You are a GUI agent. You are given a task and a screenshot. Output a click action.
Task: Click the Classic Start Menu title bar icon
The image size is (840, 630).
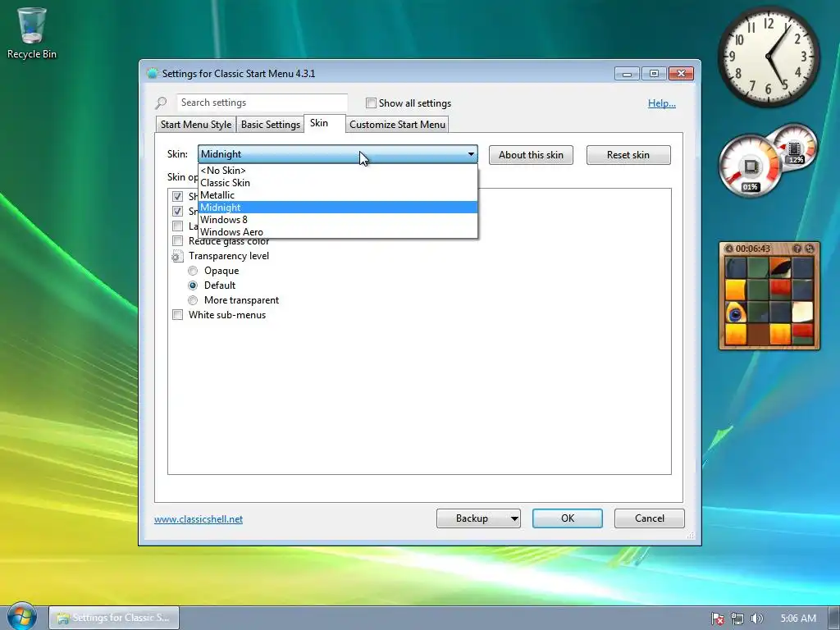tap(152, 73)
